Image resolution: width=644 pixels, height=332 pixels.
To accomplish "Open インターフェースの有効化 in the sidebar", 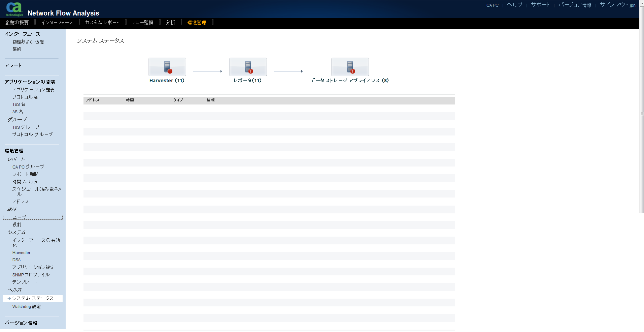I will [36, 243].
